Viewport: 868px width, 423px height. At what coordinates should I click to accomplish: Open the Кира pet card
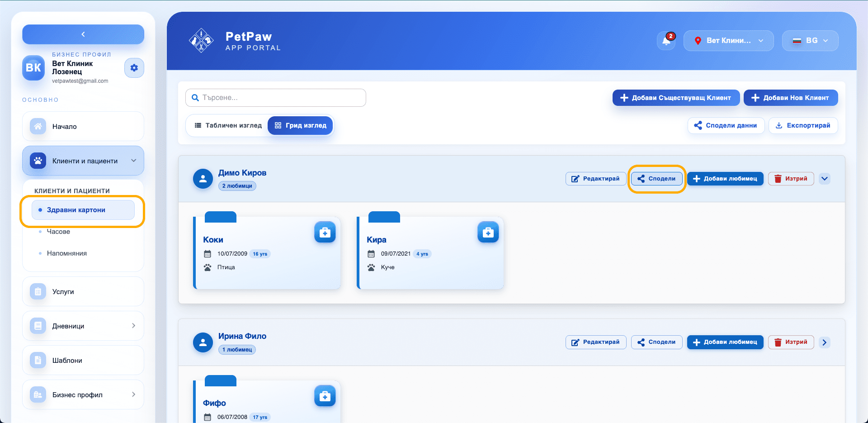[430, 252]
